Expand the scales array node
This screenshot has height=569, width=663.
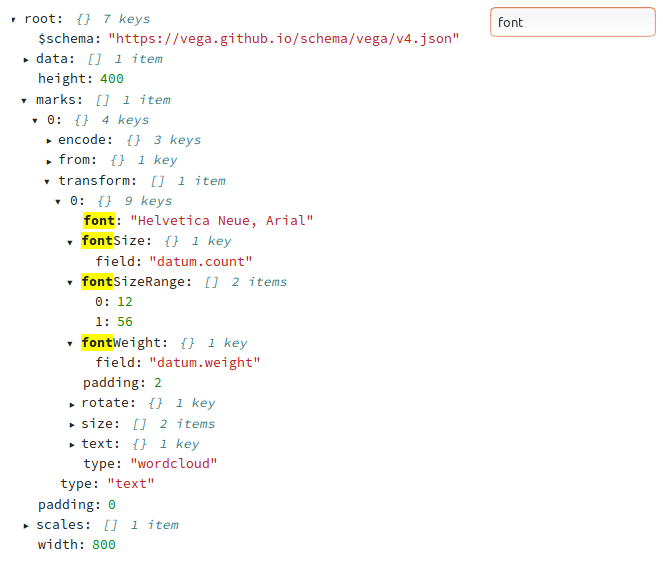(26, 525)
